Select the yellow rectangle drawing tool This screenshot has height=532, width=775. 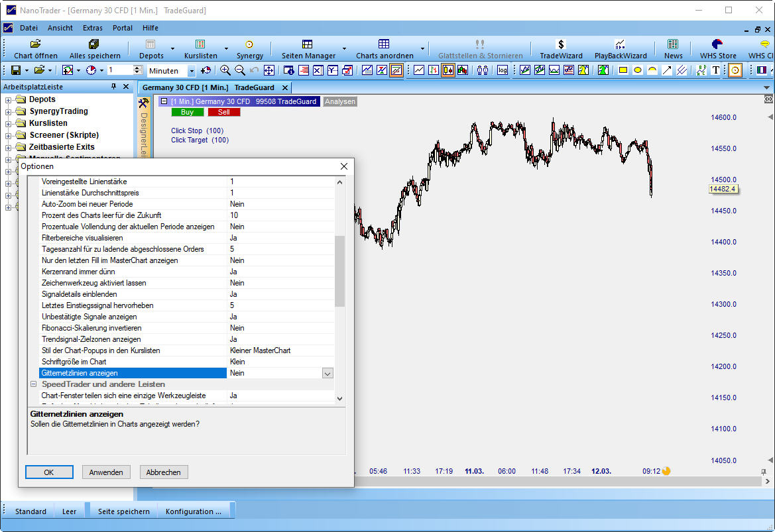point(623,70)
